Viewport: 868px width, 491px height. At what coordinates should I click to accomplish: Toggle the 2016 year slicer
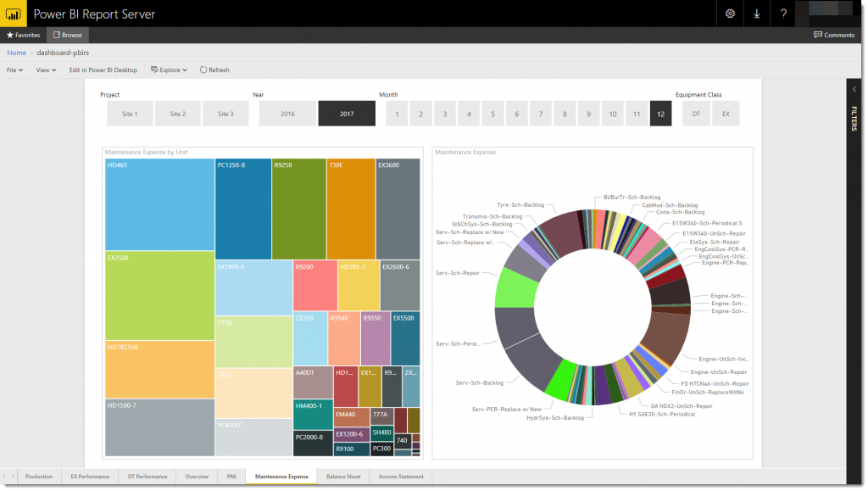287,114
